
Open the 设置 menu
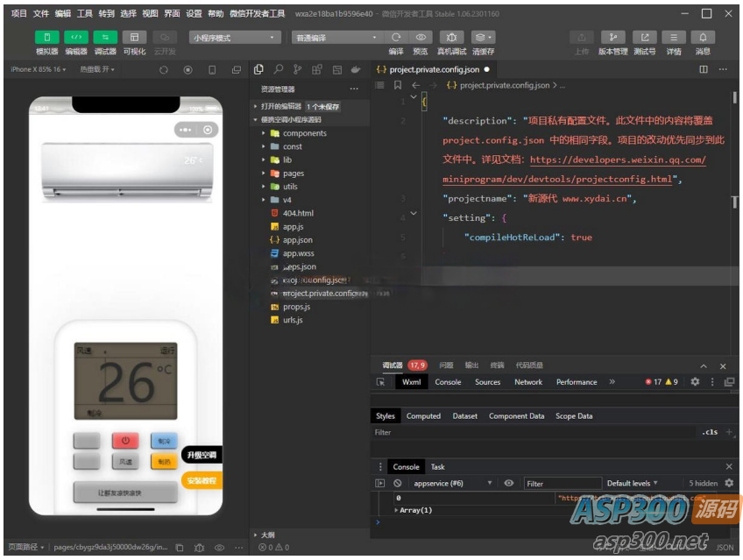pos(194,14)
